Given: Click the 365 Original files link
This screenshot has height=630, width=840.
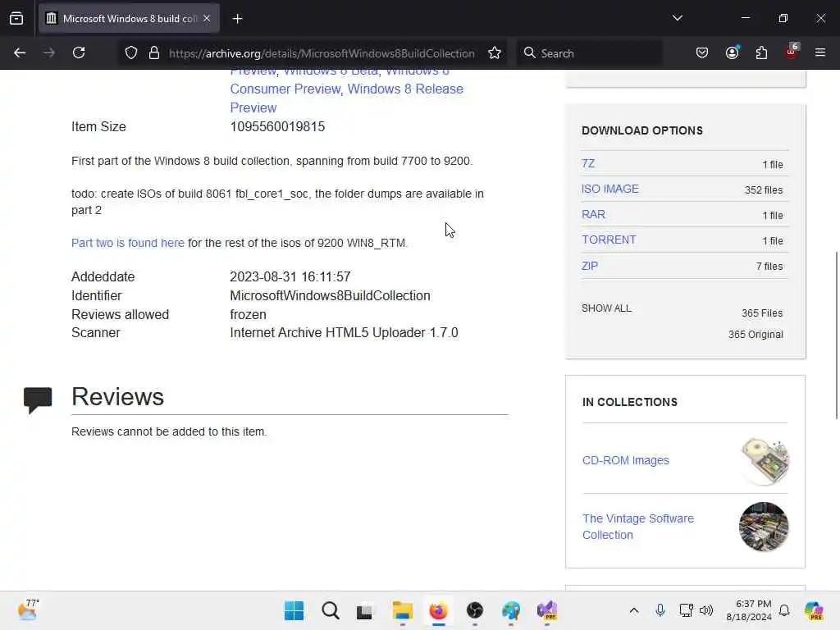Looking at the screenshot, I should pos(756,335).
